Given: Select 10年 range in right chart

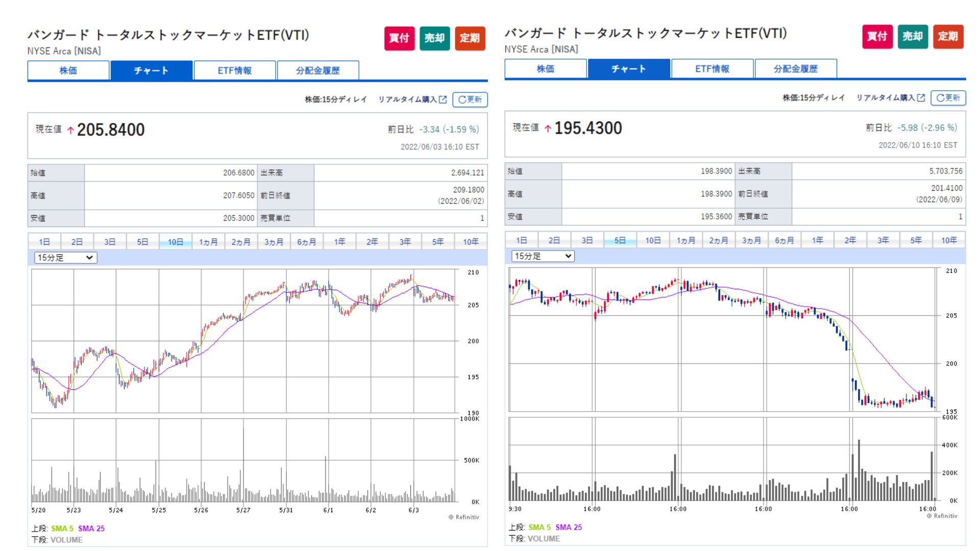Looking at the screenshot, I should tap(949, 240).
